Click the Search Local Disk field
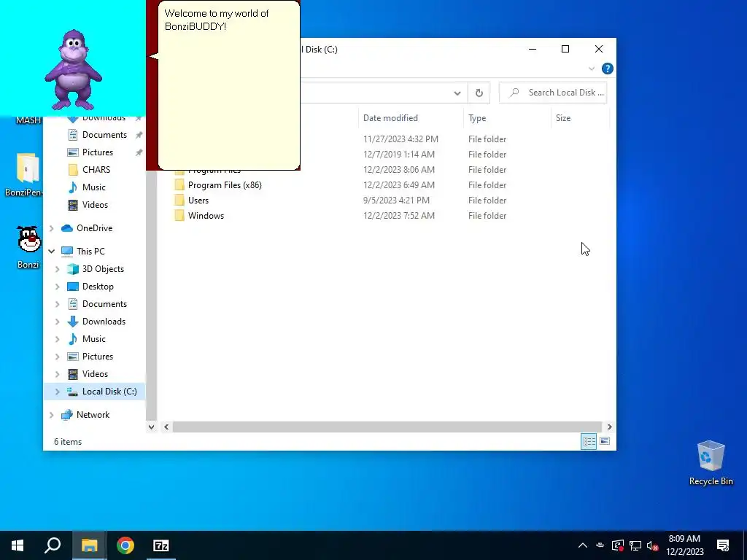The width and height of the screenshot is (747, 560). click(553, 93)
